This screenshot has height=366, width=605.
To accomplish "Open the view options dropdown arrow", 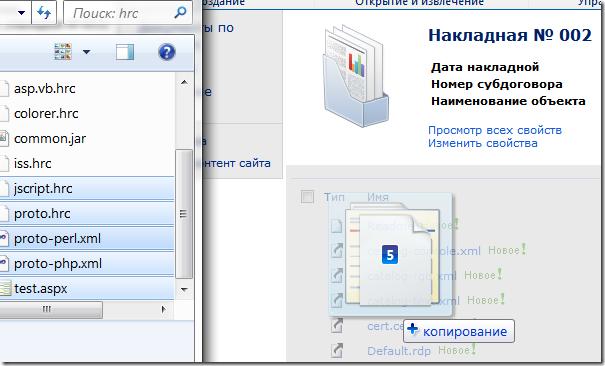I will [86, 52].
